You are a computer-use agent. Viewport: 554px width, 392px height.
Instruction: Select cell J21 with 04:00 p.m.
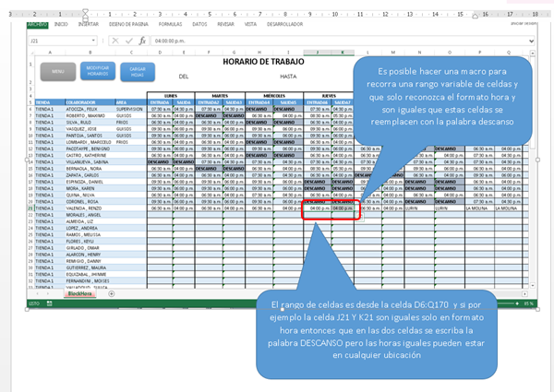(318, 208)
